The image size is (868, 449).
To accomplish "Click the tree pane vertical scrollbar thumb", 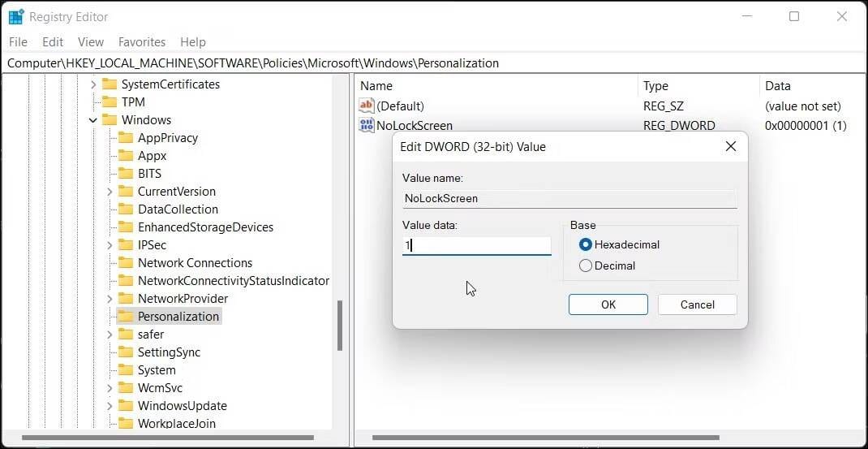I will (x=339, y=326).
